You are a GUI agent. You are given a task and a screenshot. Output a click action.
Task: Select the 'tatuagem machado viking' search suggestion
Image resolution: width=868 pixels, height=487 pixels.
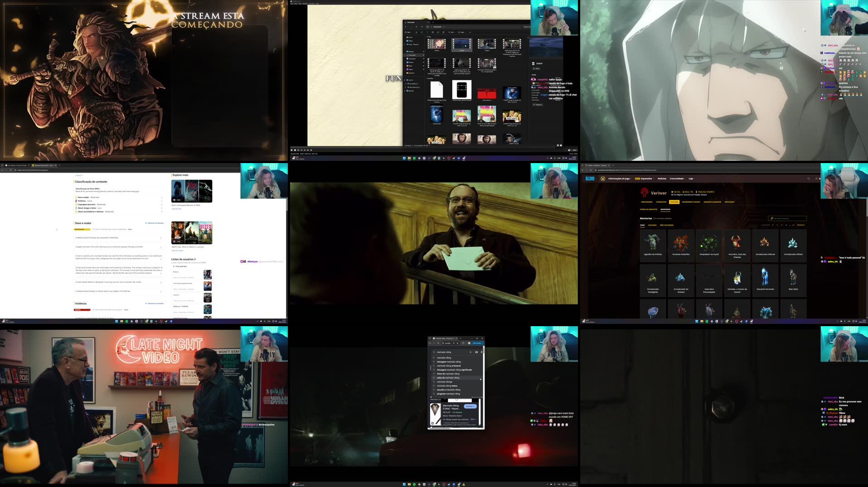point(451,362)
